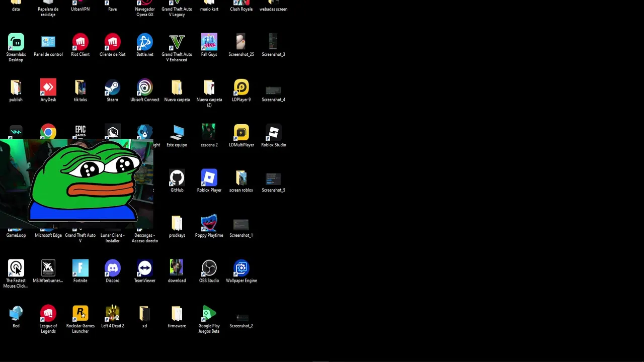Launch the Fortnite icon
644x362 pixels.
point(80,268)
